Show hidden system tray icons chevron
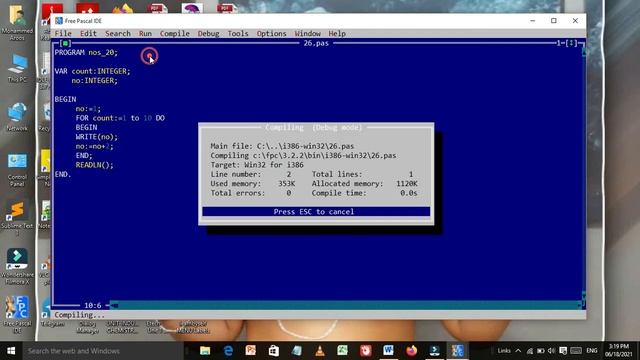The height and width of the screenshot is (360, 640). point(518,351)
